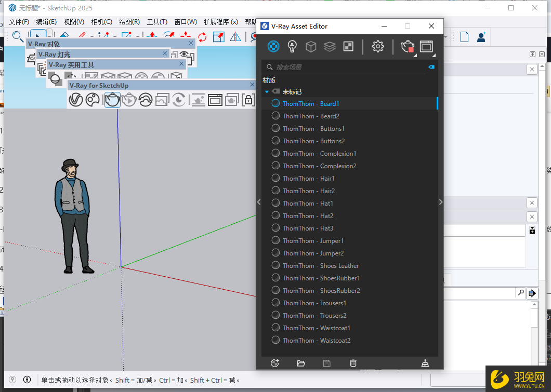Click the teapot render button in Asset Editor
Screen dimensions: 551x392
coord(408,46)
